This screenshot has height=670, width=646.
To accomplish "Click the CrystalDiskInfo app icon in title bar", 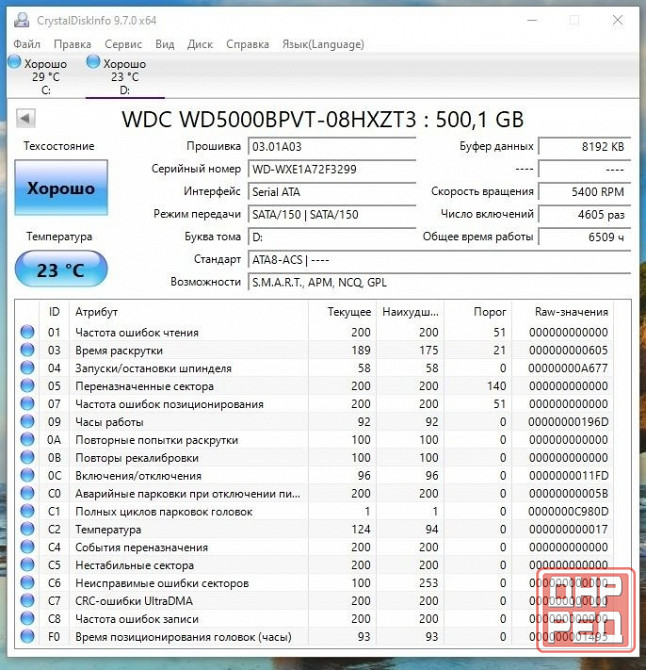I will click(21, 20).
